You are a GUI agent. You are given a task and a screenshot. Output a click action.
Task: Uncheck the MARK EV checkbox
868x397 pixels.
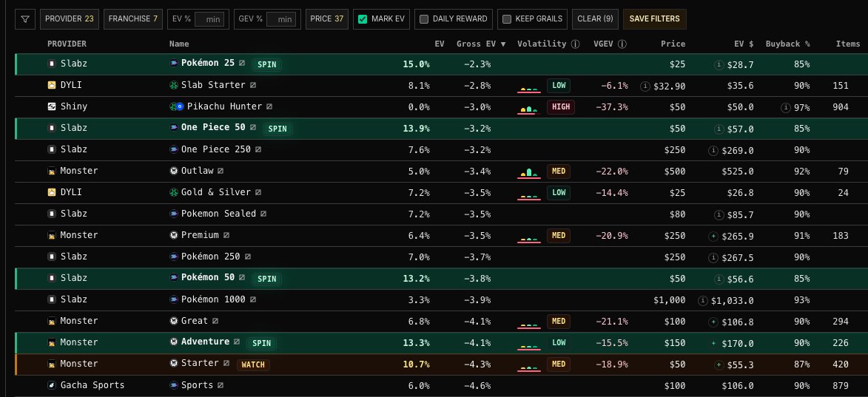[363, 18]
